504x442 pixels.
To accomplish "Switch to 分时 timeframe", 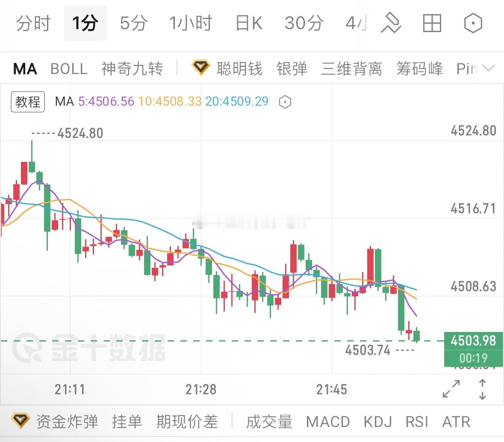I will pos(33,23).
